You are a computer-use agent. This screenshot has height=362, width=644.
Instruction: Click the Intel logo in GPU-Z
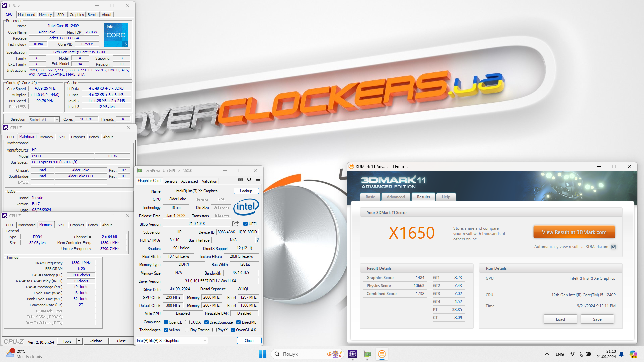pyautogui.click(x=246, y=207)
